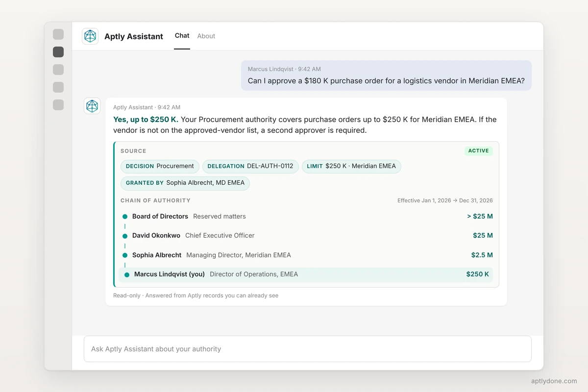Viewport: 588px width, 392px height.
Task: Open the Chat tab
Action: (182, 36)
